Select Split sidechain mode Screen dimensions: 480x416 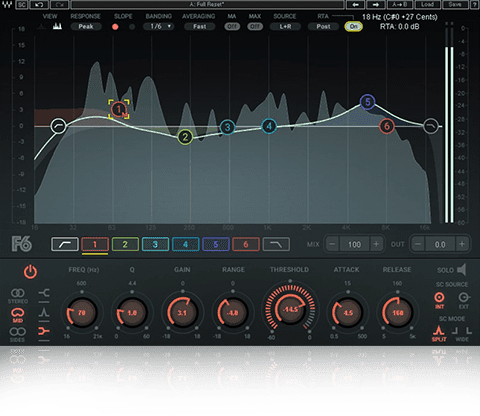click(439, 333)
